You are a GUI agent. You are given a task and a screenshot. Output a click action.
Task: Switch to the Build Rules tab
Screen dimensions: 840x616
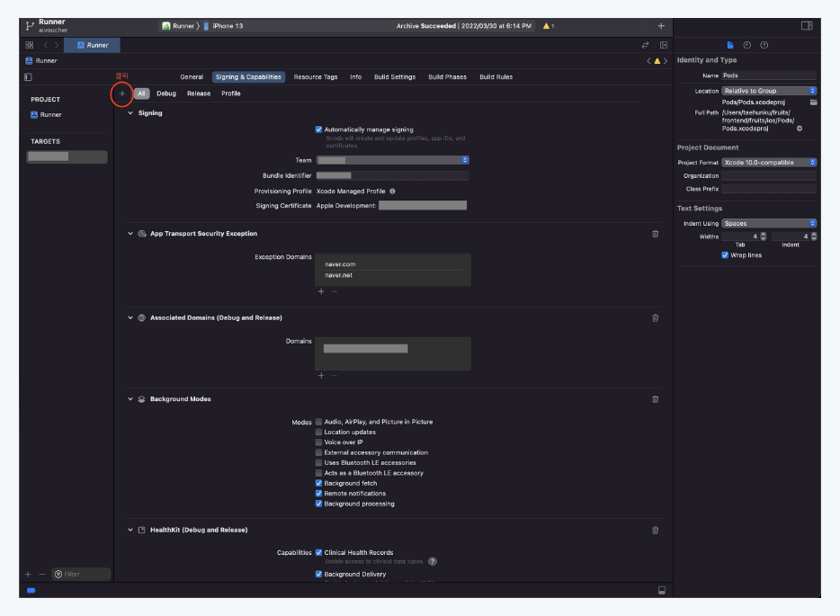(x=496, y=77)
